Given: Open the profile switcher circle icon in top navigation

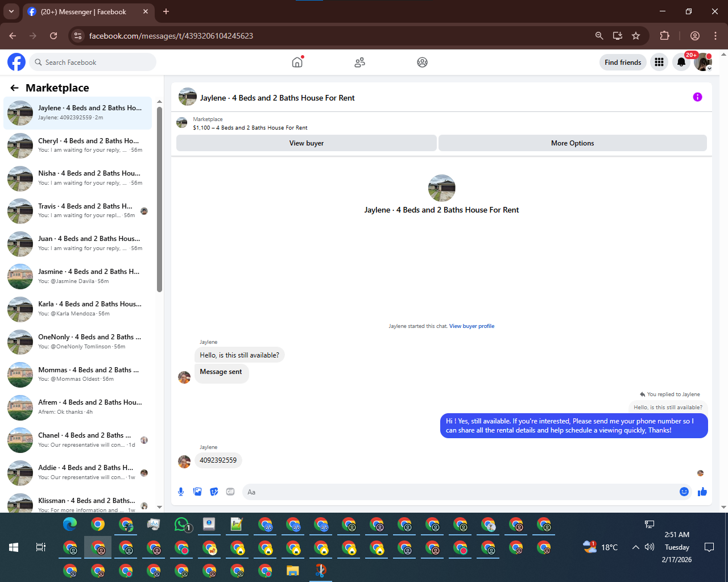Looking at the screenshot, I should click(x=422, y=63).
